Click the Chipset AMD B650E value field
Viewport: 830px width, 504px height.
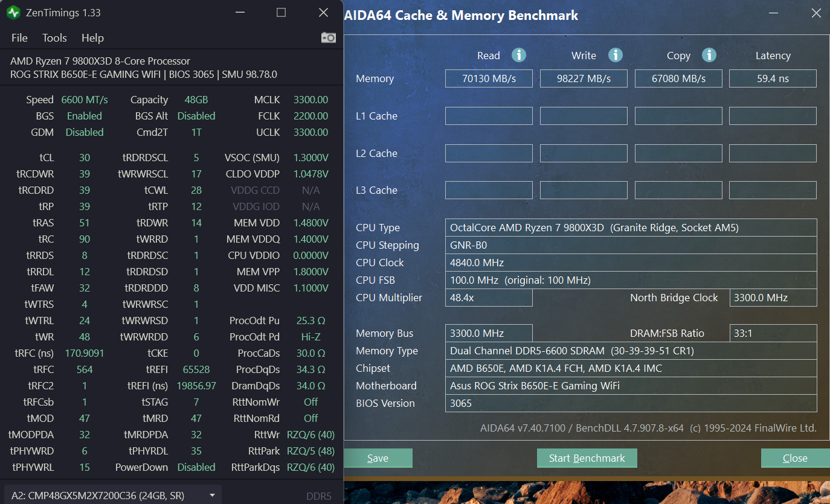click(631, 368)
